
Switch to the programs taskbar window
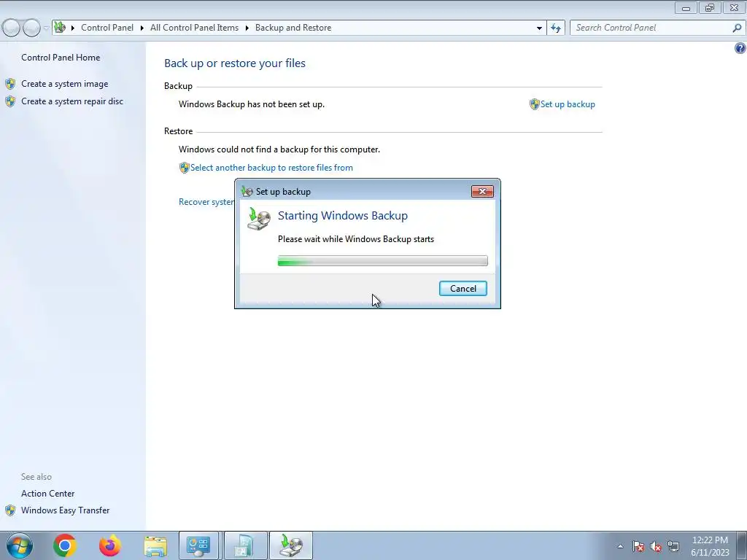(245, 545)
